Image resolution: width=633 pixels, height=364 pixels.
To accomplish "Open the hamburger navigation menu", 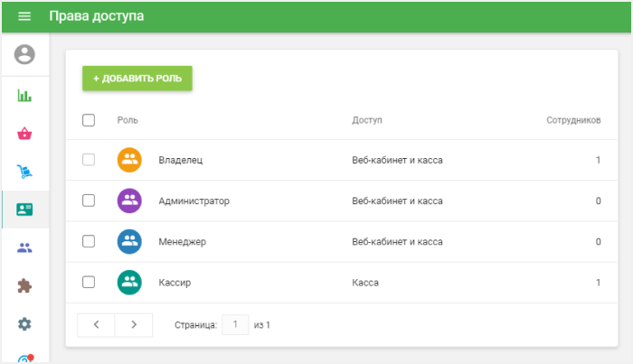I will (24, 16).
